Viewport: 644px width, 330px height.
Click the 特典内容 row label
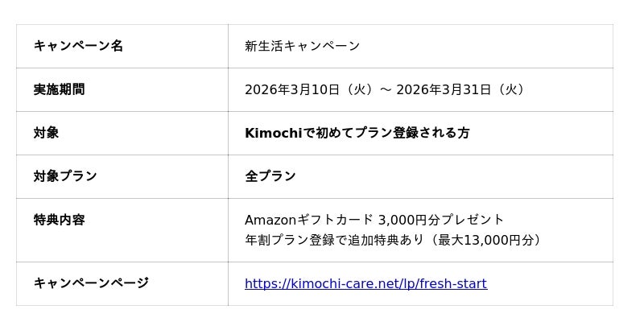click(x=59, y=220)
